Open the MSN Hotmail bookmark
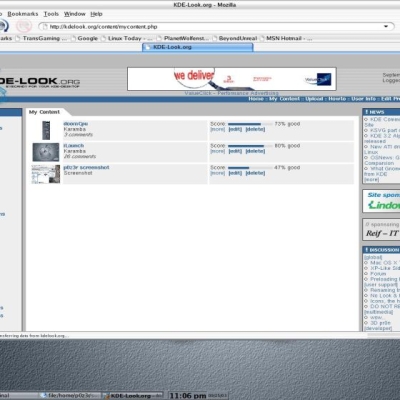400x400 pixels. click(286, 38)
